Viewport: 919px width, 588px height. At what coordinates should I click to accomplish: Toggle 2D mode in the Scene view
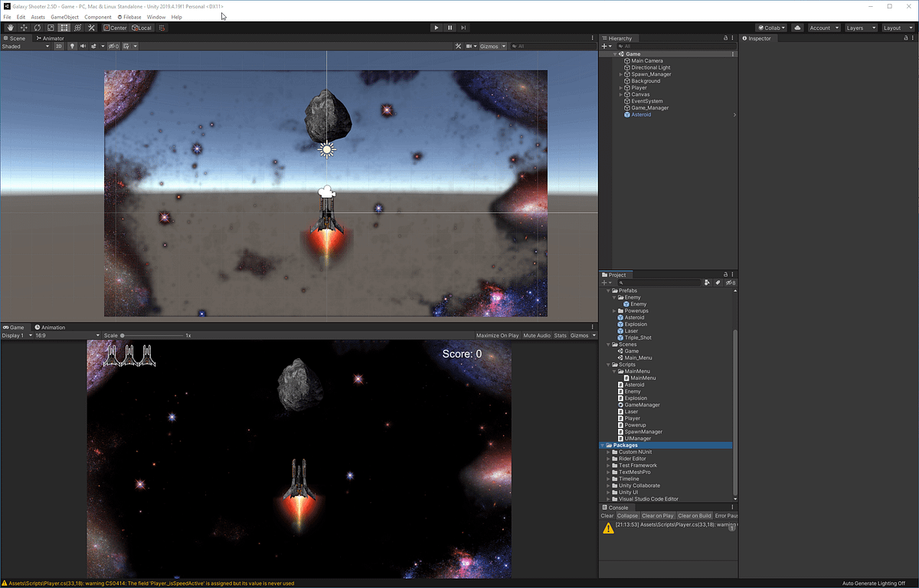(x=58, y=46)
